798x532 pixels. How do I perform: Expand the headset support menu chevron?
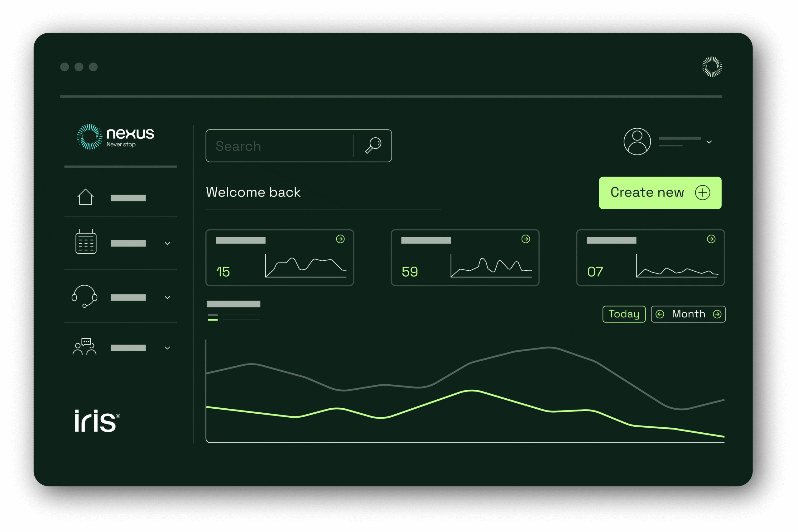pyautogui.click(x=167, y=297)
